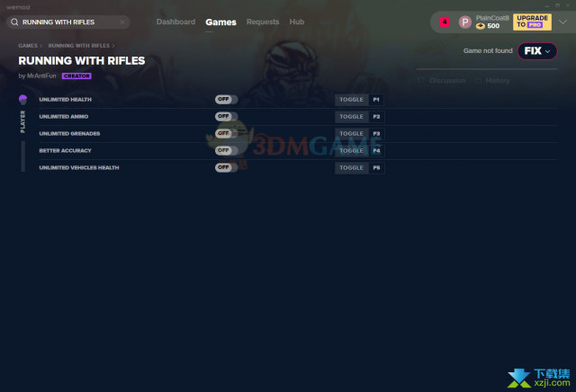Click the F1 hotkey box

376,100
